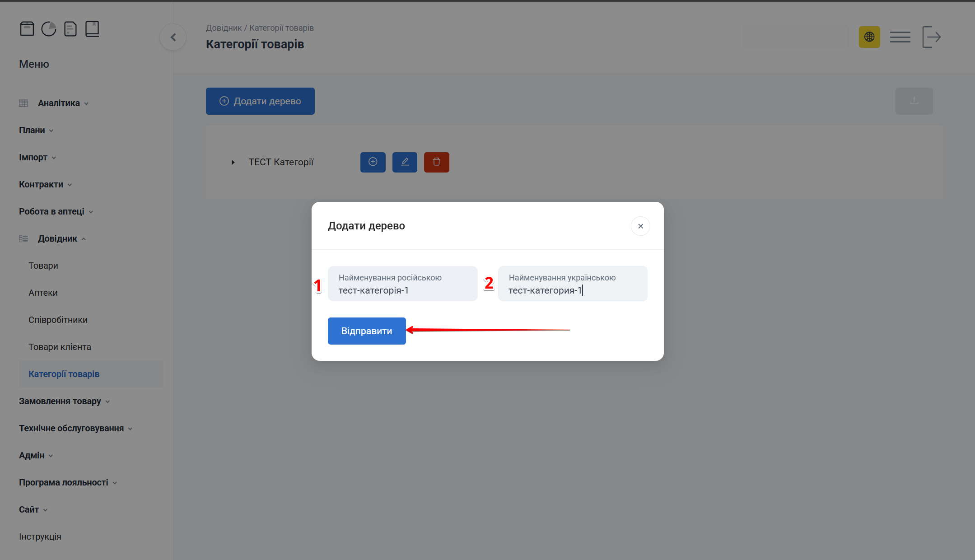Collapse the Довідник menu section
Image resolution: width=975 pixels, height=560 pixels.
[x=57, y=238]
